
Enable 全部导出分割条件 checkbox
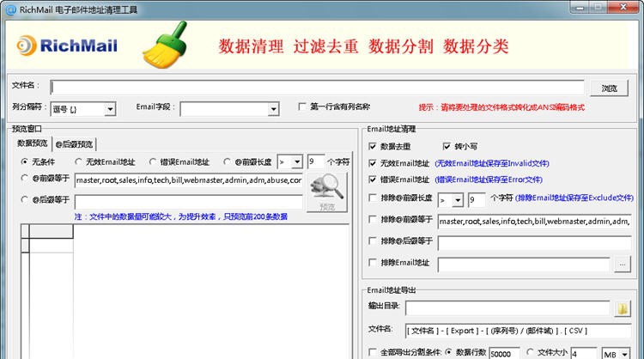[x=373, y=352]
